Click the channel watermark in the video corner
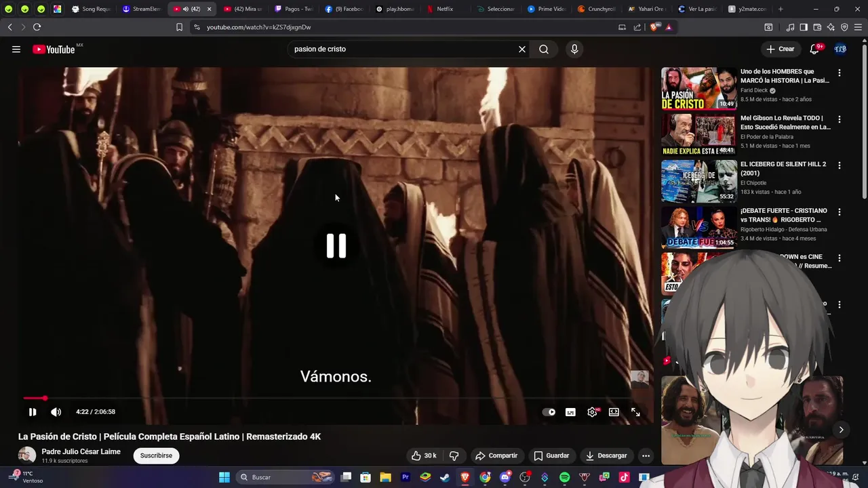The width and height of the screenshot is (868, 488). tap(639, 378)
